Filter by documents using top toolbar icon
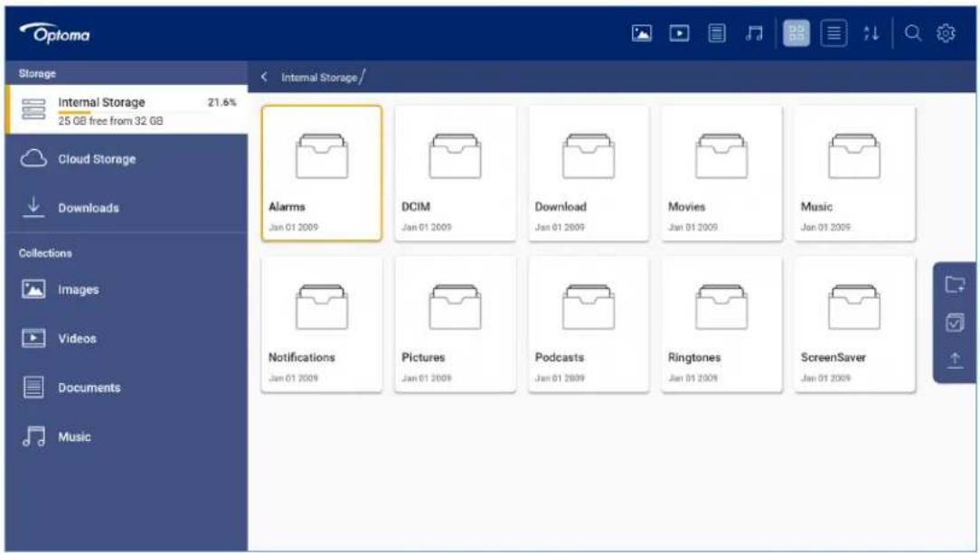This screenshot has width=980, height=553. tap(717, 33)
